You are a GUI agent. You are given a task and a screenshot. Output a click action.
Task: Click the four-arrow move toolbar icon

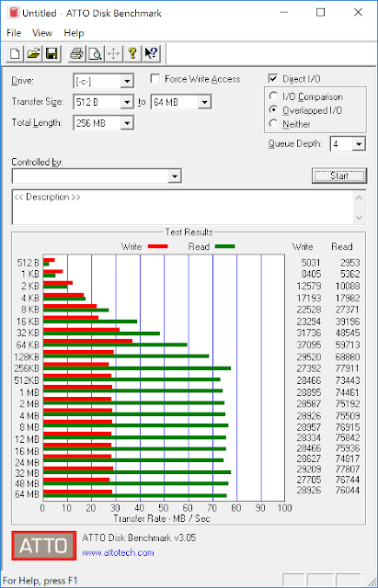[113, 53]
